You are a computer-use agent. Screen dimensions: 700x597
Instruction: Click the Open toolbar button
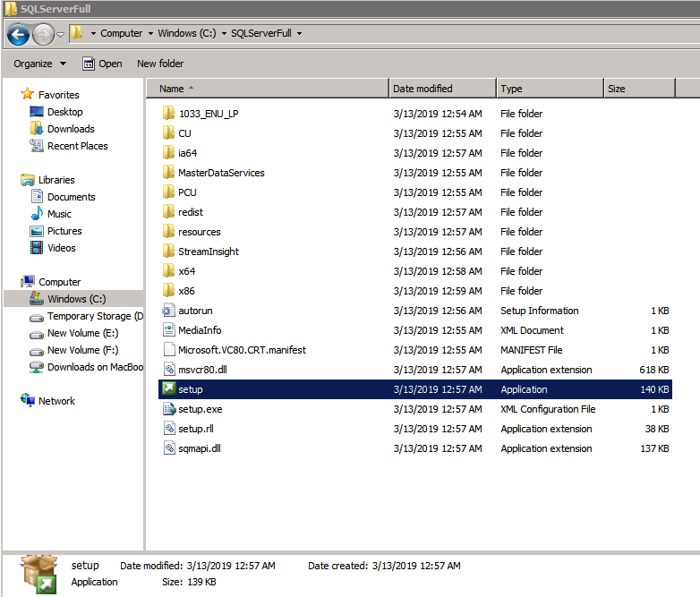[x=102, y=64]
